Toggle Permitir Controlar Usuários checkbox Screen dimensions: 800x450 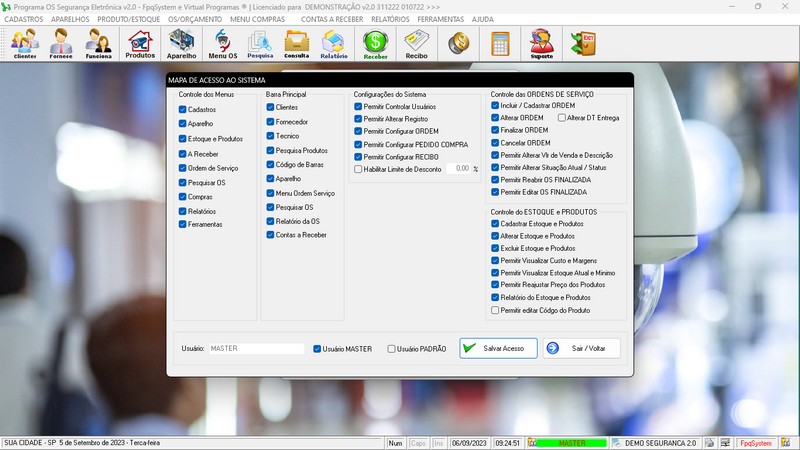pos(358,107)
